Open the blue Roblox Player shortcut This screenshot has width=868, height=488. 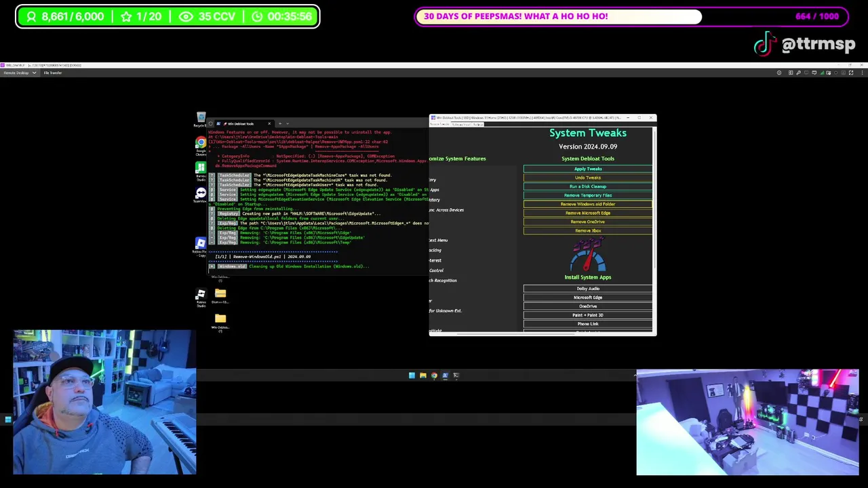pos(201,245)
